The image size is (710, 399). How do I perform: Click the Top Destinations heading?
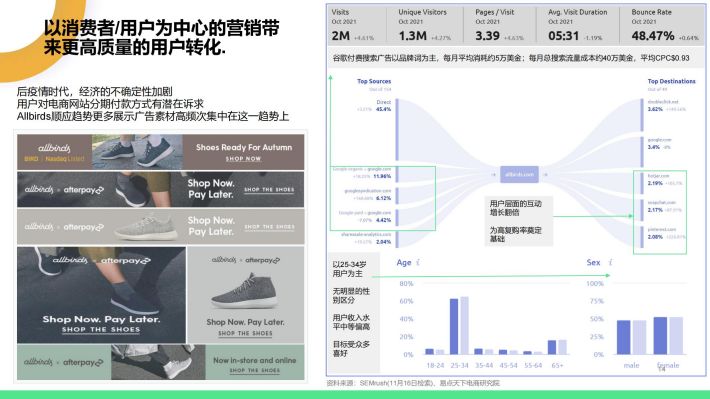click(x=672, y=81)
